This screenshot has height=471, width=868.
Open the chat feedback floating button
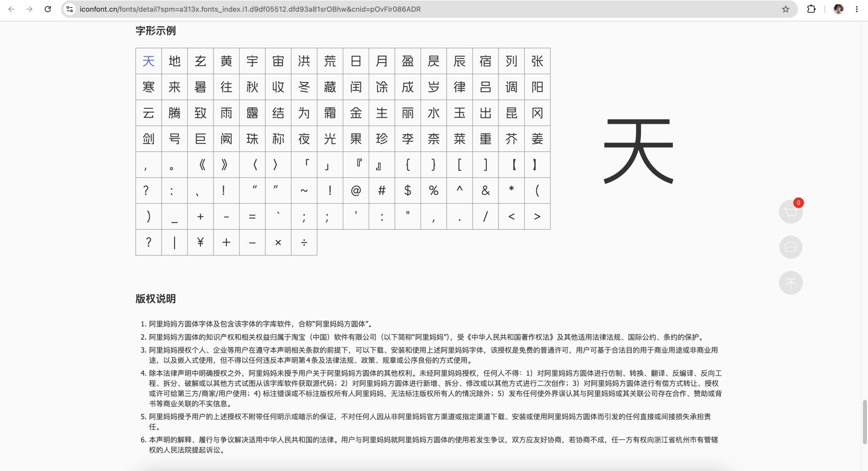791,247
